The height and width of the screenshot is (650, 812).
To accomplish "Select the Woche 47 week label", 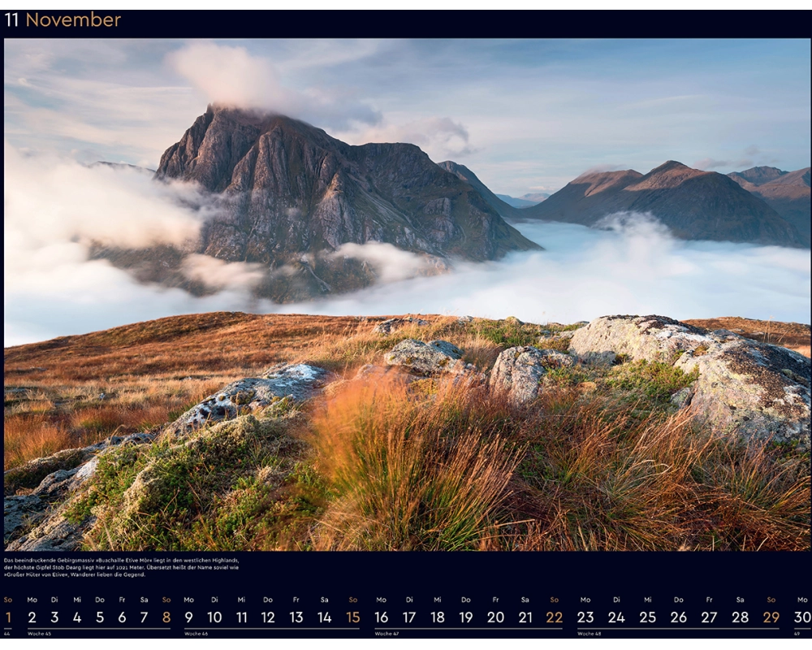I will click(x=388, y=634).
